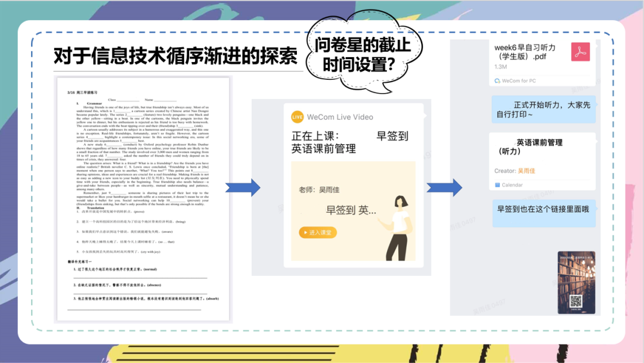Click the WeCom for PC source label
Viewport: 644px width, 363px height.
519,81
